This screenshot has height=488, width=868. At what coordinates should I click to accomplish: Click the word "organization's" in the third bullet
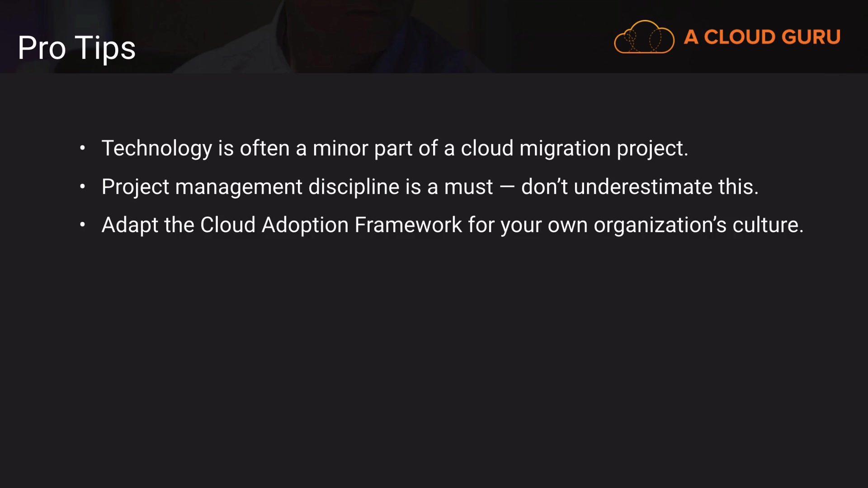(x=660, y=225)
